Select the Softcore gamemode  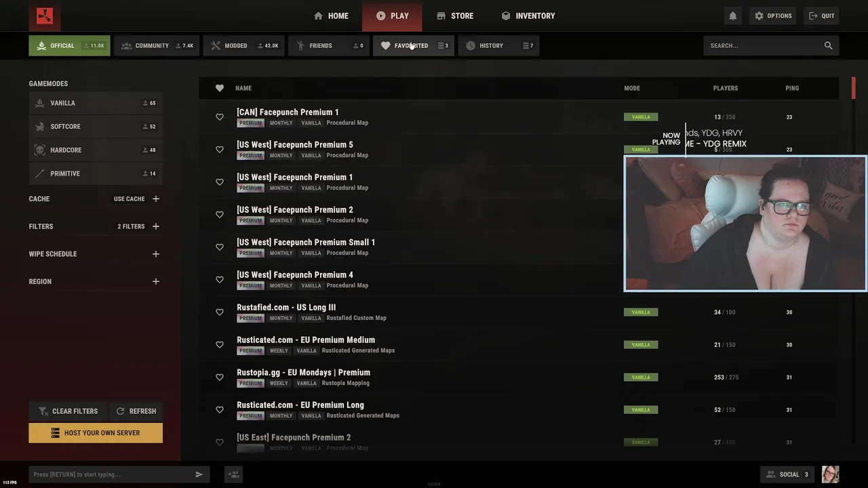point(96,127)
